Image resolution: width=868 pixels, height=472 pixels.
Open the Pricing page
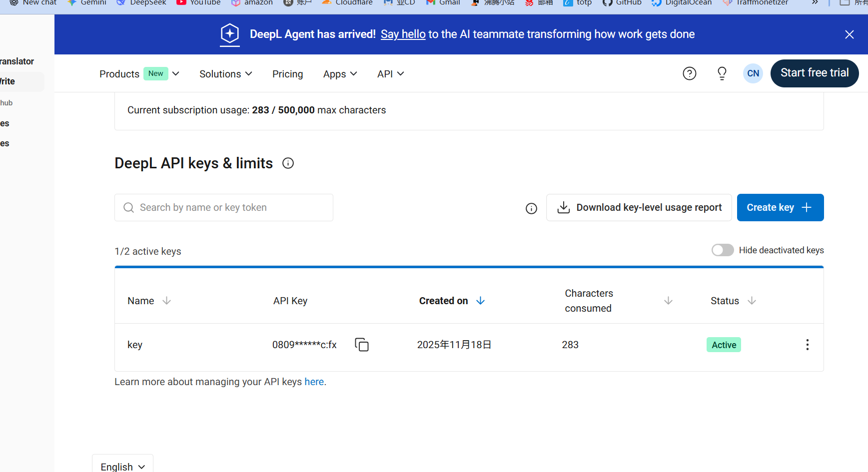pyautogui.click(x=287, y=74)
